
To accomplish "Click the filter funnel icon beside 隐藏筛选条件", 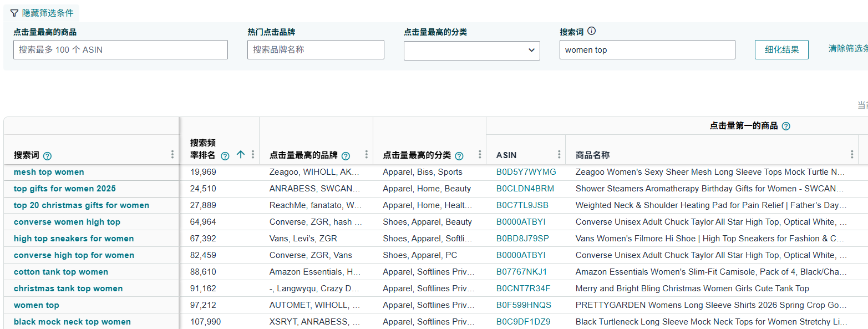I will point(14,13).
